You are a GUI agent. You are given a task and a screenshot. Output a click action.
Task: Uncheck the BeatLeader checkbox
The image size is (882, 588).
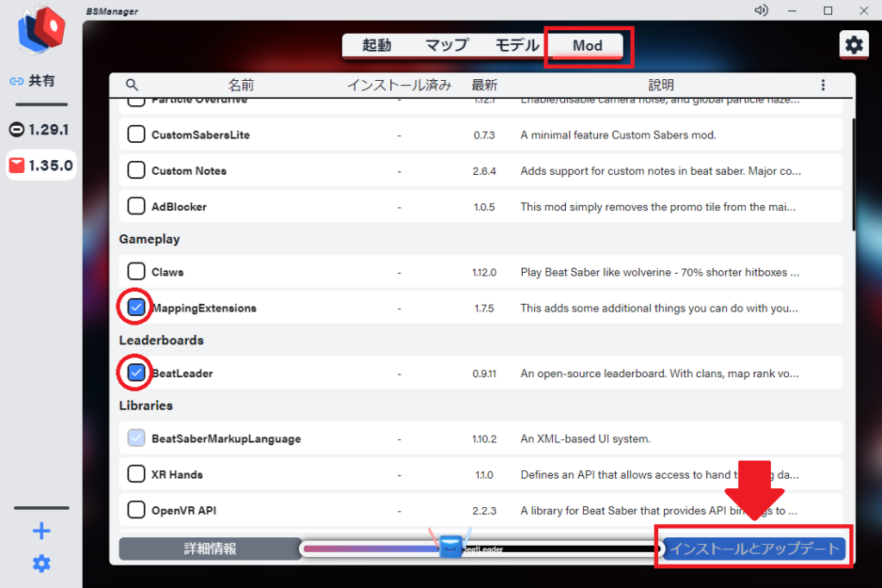pyautogui.click(x=136, y=373)
